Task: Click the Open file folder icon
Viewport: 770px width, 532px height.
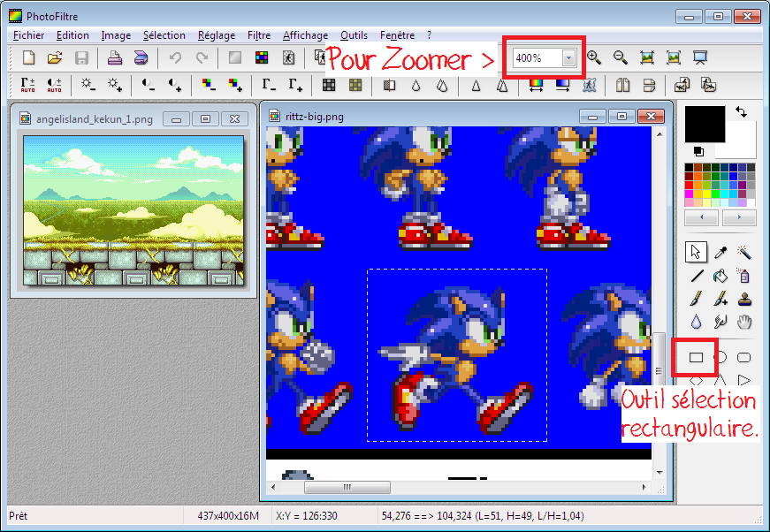Action: 55,57
